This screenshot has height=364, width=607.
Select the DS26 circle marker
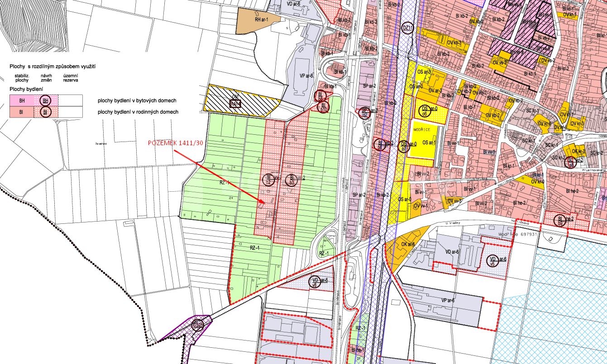coord(197,325)
